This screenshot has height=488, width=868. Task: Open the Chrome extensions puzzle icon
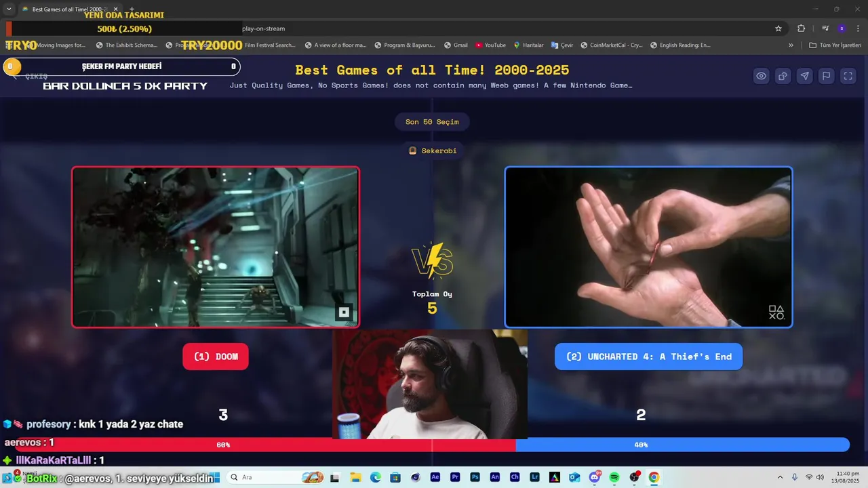[x=801, y=28]
